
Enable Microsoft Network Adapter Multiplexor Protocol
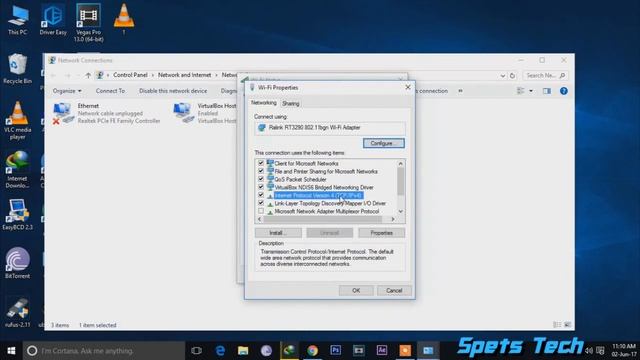pyautogui.click(x=261, y=211)
